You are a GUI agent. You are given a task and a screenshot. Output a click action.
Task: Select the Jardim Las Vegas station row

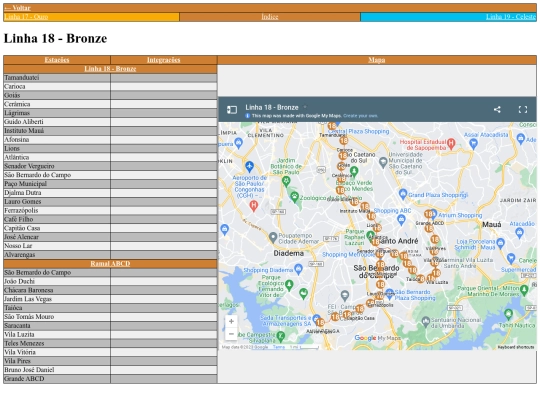pos(110,299)
